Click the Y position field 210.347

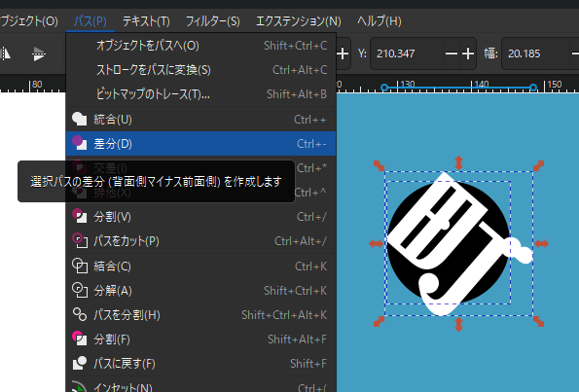pyautogui.click(x=406, y=53)
